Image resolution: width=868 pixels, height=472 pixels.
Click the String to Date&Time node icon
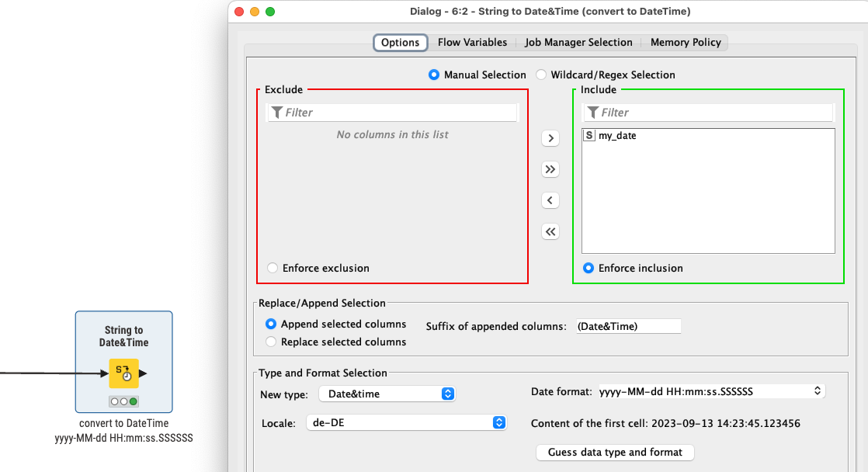[x=123, y=373]
